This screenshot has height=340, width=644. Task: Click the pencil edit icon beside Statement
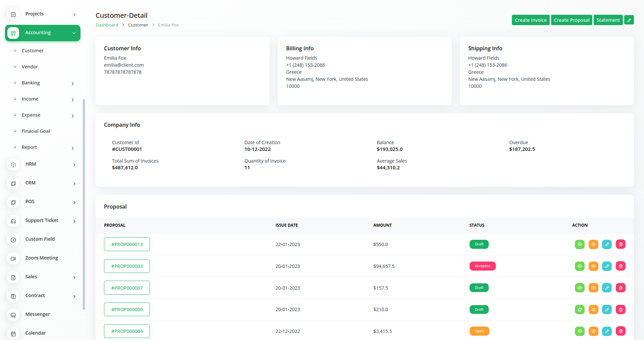(629, 20)
